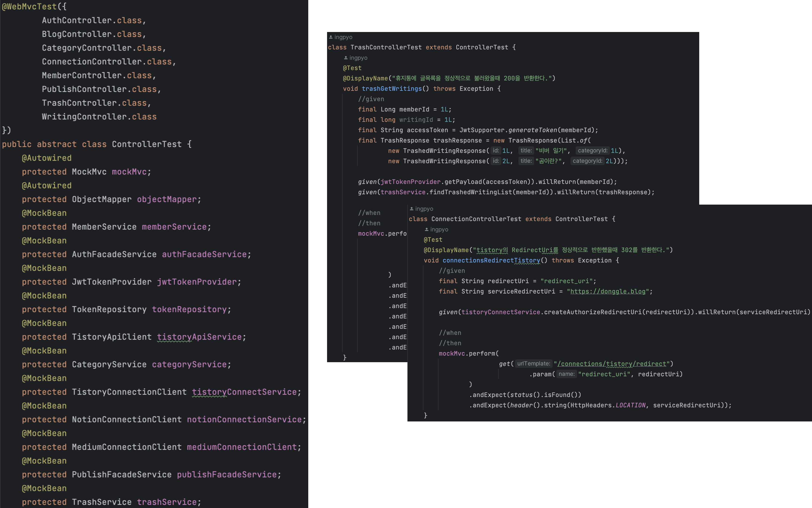This screenshot has height=508, width=812.
Task: Click the categoryService field name
Action: [x=189, y=365]
